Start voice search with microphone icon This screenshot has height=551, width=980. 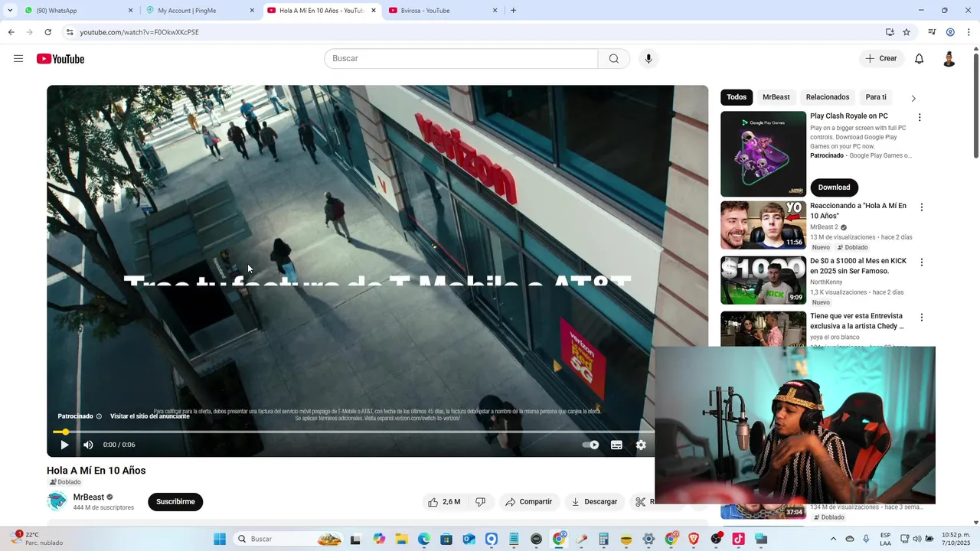point(648,59)
